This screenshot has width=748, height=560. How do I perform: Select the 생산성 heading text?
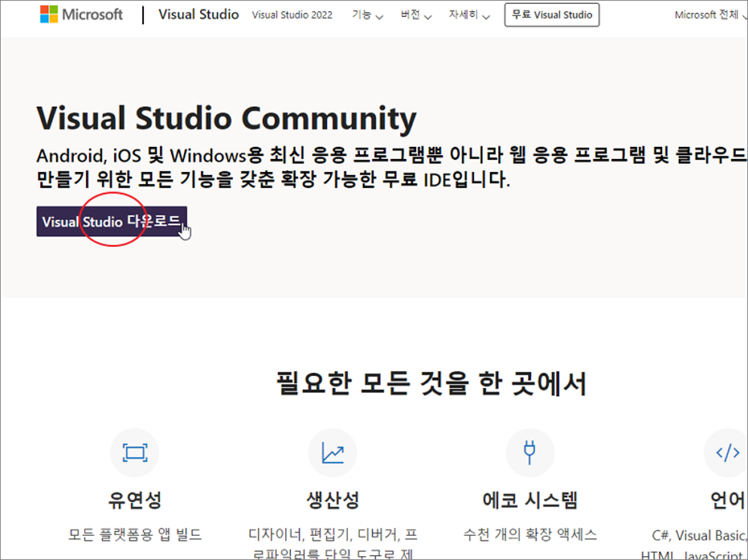click(332, 500)
